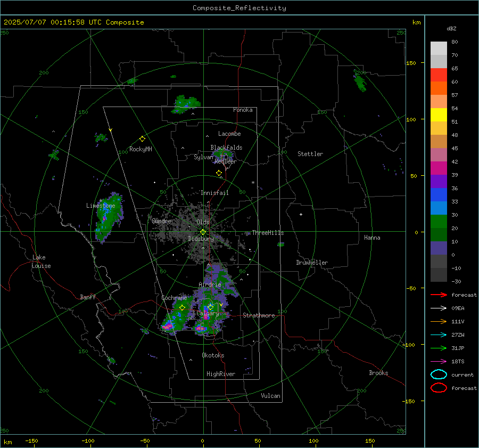Click the red forecast ellipse symbol

pos(439,388)
